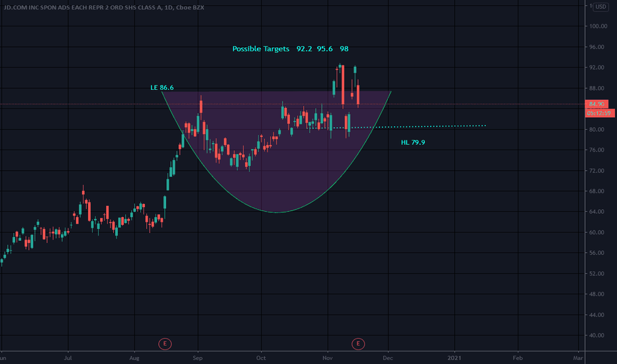Select the LE 86.6 text label
Viewport: 617px width, 364px height.
(x=162, y=87)
